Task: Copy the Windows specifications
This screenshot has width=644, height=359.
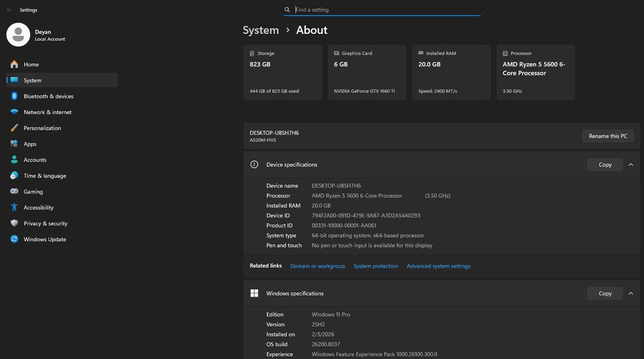Action: pos(605,293)
